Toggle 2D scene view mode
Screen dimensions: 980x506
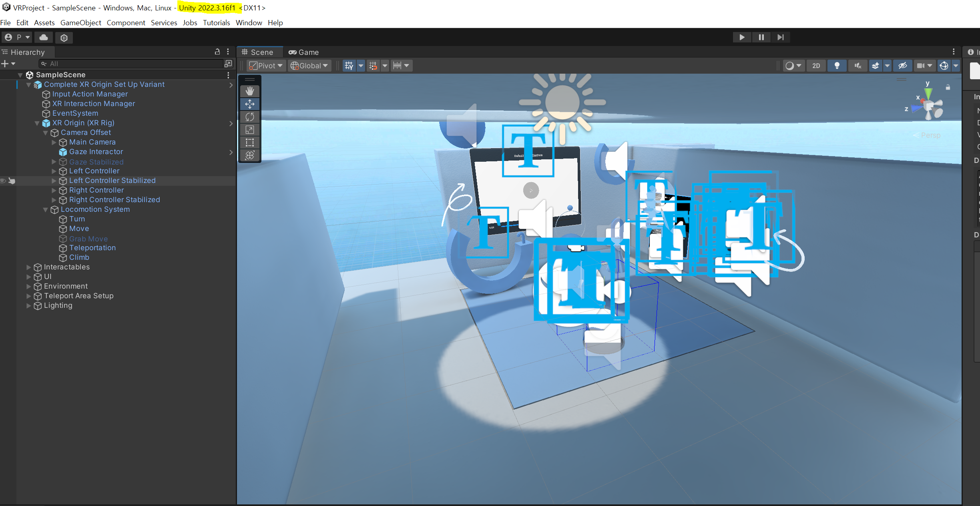816,66
